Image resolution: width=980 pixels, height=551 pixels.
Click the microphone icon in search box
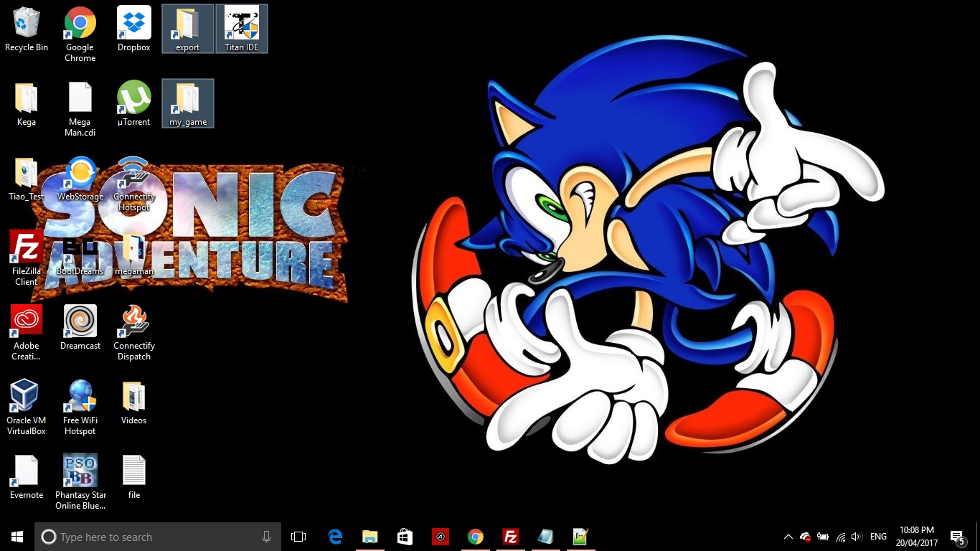click(x=266, y=537)
